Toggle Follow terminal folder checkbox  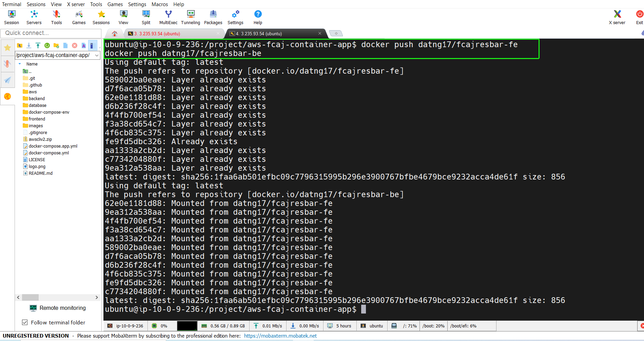(25, 322)
